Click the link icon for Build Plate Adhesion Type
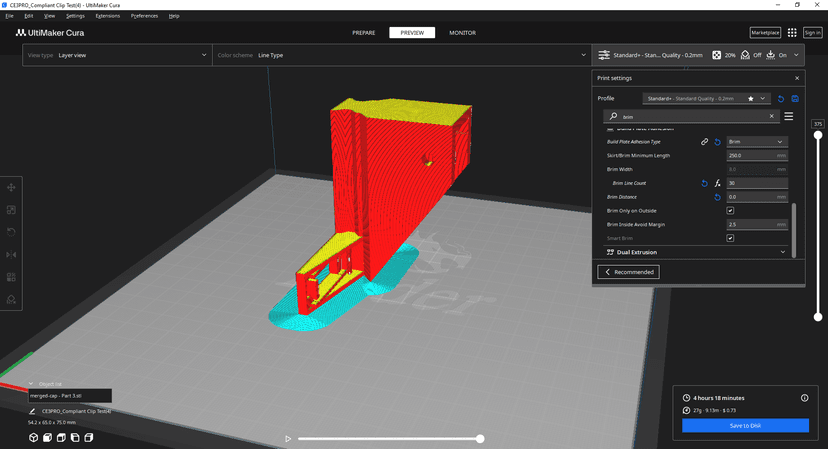The height and width of the screenshot is (449, 828). 704,142
